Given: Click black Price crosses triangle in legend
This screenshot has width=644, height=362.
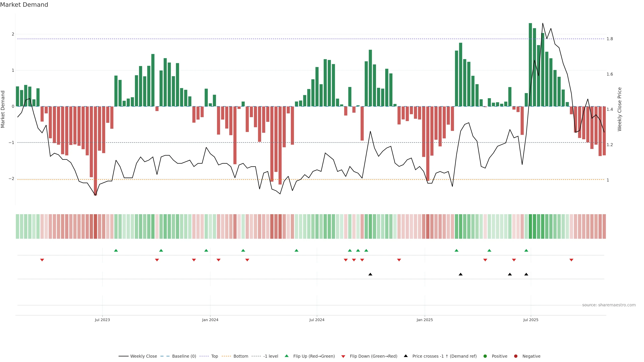Looking at the screenshot, I should pos(406,356).
